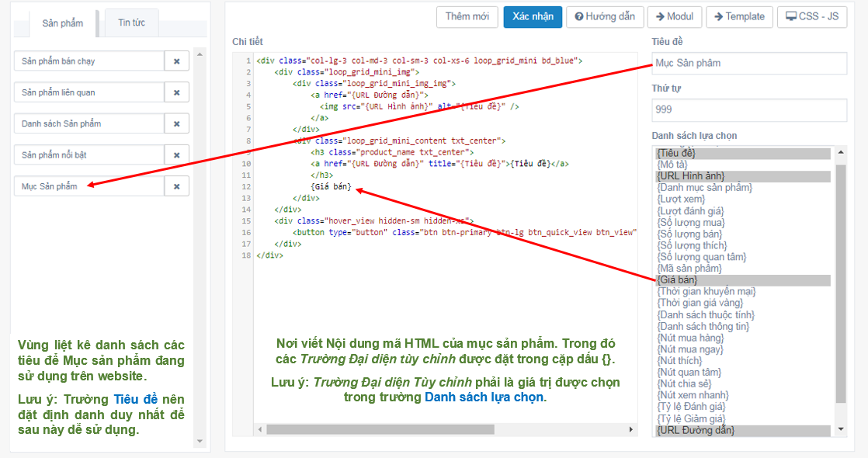Delete the 'Sản phẩm bán chạy' item

pyautogui.click(x=176, y=61)
